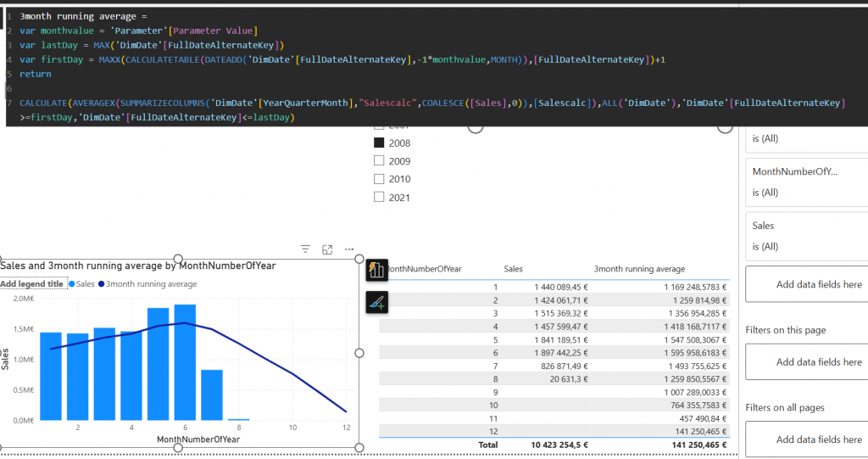Enable the 2021 year checkbox
The image size is (868, 459).
(x=380, y=197)
